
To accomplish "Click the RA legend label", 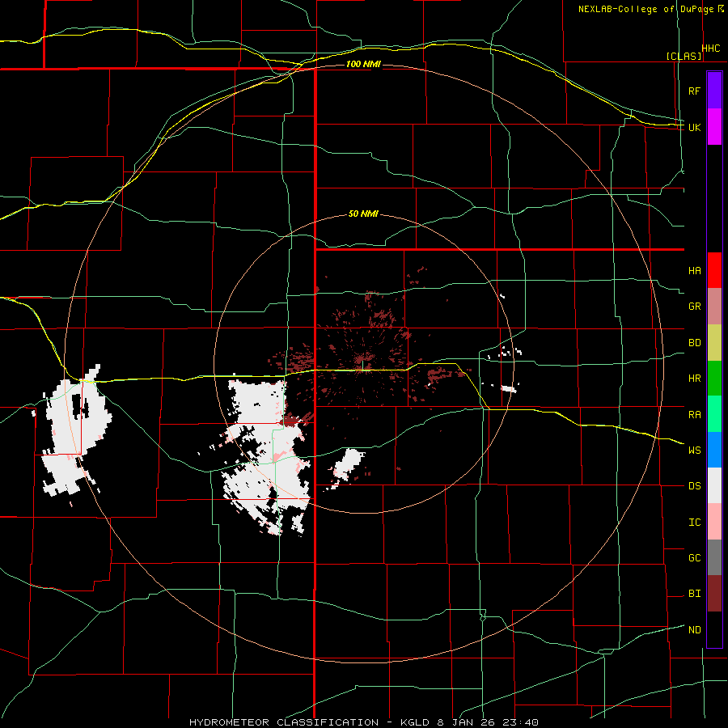I will tap(694, 415).
